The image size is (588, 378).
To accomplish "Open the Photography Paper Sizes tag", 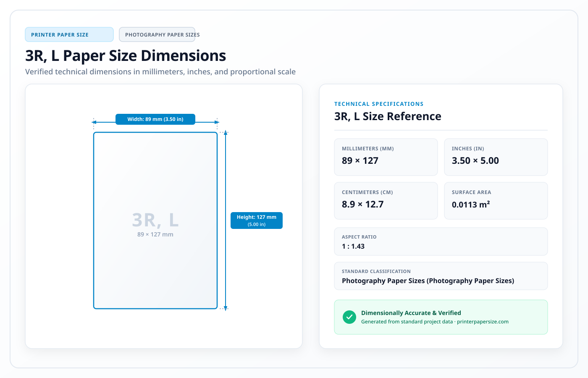I will (157, 34).
